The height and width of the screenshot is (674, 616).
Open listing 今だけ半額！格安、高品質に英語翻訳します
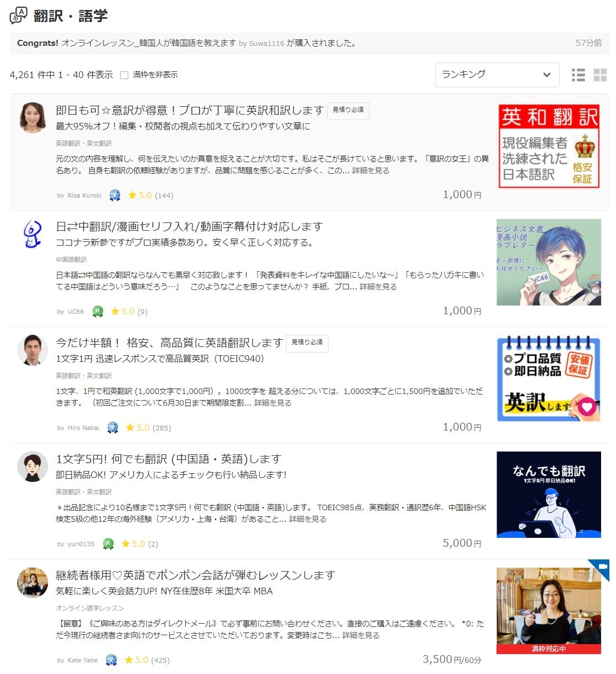coord(169,343)
